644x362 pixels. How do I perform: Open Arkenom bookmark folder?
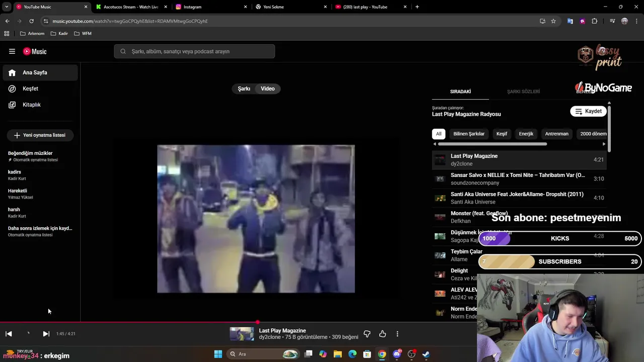pos(32,34)
